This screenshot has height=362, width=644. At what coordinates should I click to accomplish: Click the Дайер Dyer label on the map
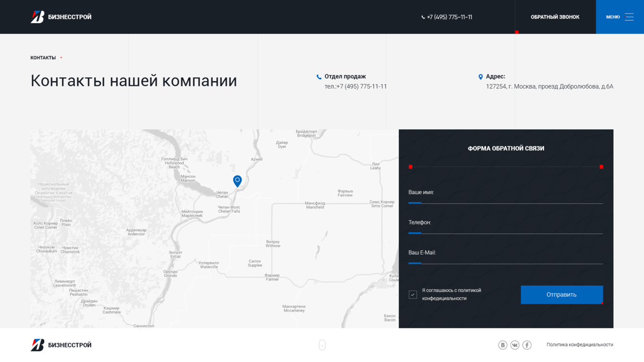pos(282,145)
